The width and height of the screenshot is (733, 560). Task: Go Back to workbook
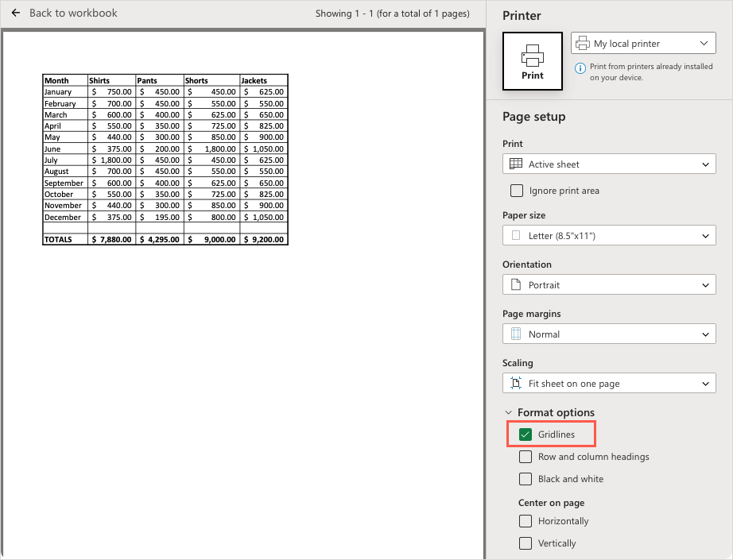point(72,14)
